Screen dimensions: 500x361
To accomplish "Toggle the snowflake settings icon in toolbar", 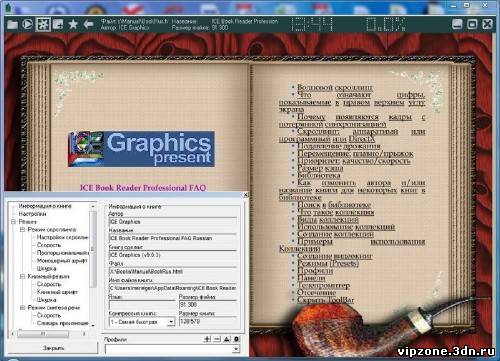I will pos(43,24).
